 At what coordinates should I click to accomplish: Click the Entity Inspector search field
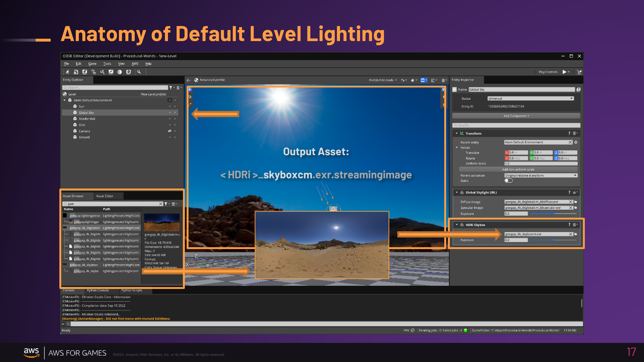516,125
